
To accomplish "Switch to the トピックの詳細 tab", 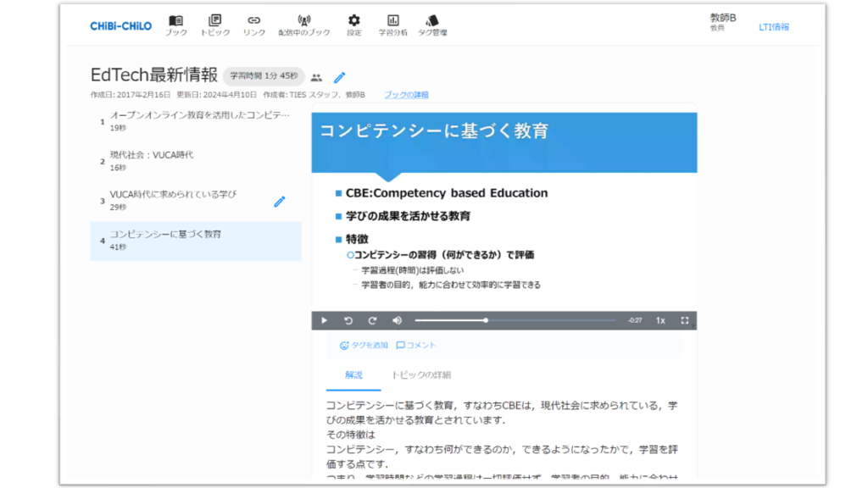I will (420, 374).
